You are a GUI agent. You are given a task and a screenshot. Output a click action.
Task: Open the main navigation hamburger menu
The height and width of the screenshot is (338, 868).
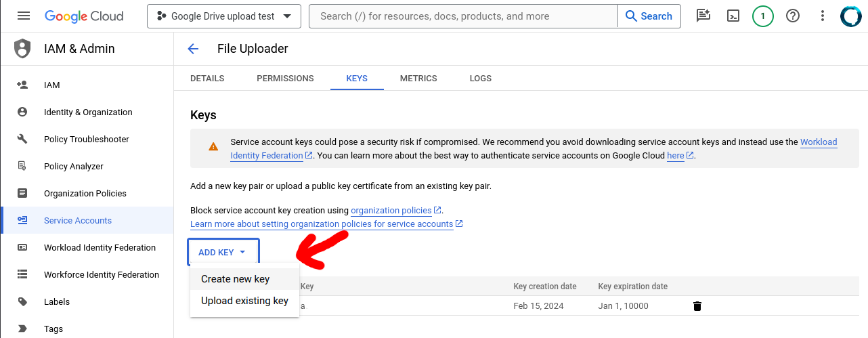pos(24,16)
